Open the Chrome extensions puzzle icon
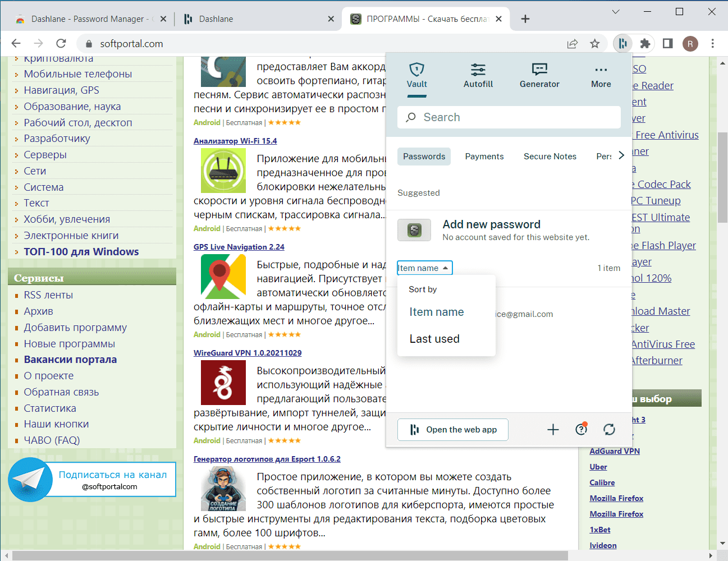The height and width of the screenshot is (561, 728). point(645,43)
